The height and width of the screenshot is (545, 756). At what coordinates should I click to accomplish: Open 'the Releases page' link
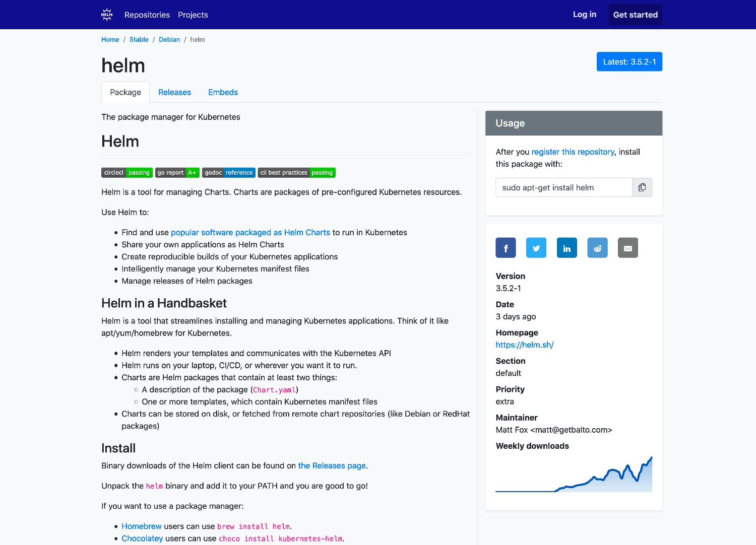tap(332, 465)
